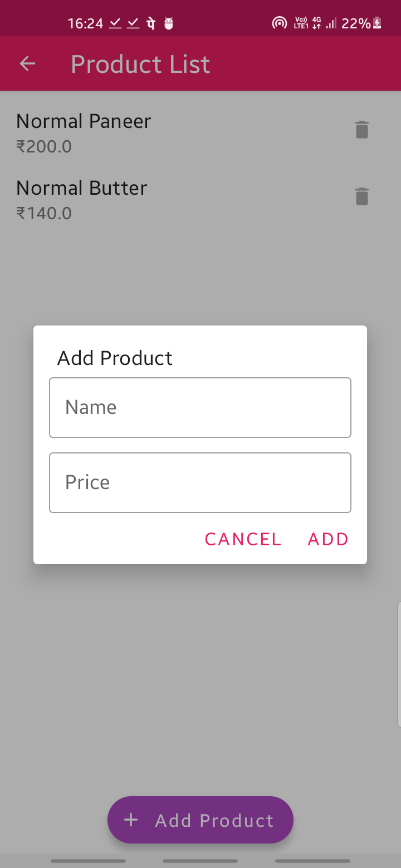Click the Price input field
Viewport: 401px width, 868px height.
[200, 482]
